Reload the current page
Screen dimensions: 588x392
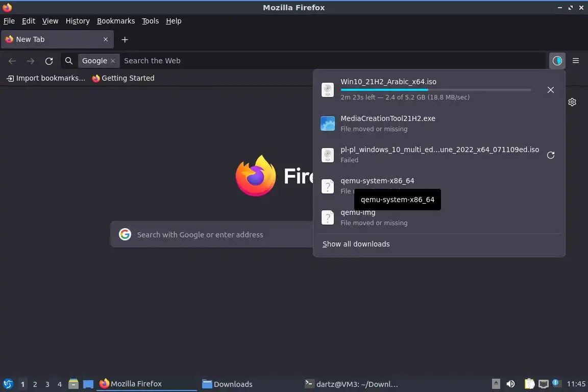pyautogui.click(x=49, y=61)
